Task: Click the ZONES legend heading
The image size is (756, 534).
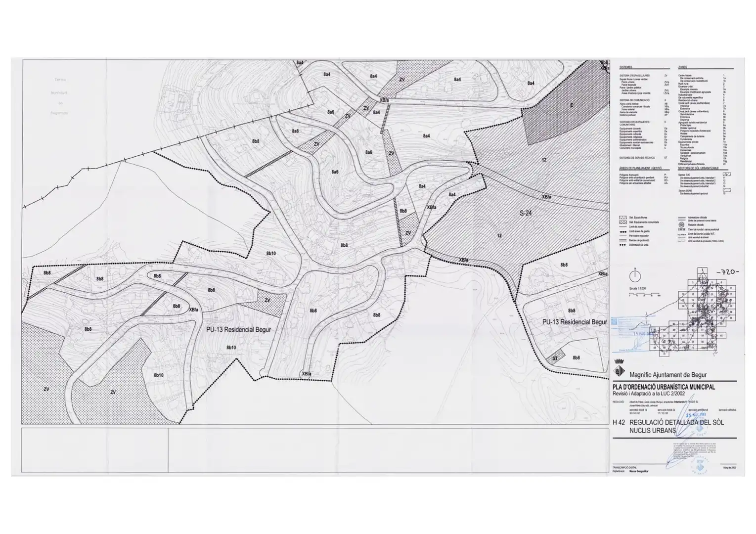Action: click(683, 67)
